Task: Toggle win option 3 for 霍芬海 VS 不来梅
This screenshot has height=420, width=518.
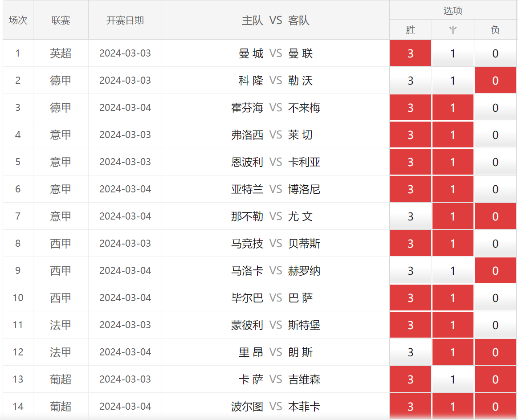Action: 410,107
